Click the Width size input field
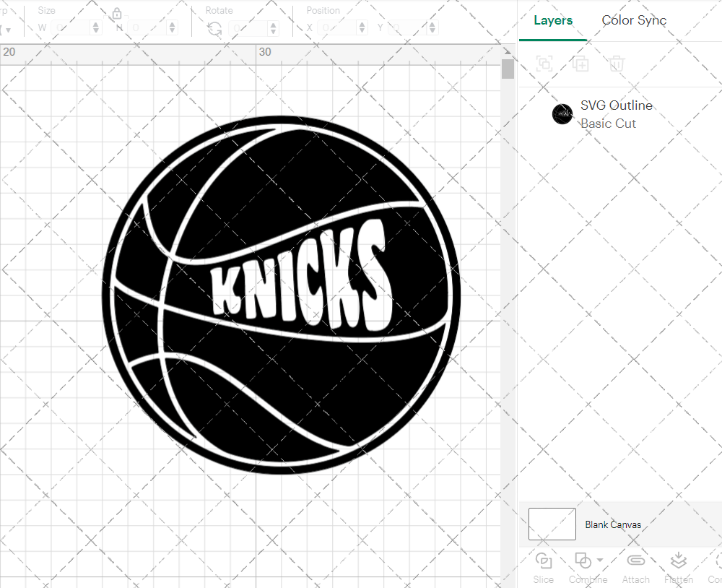 (x=71, y=28)
